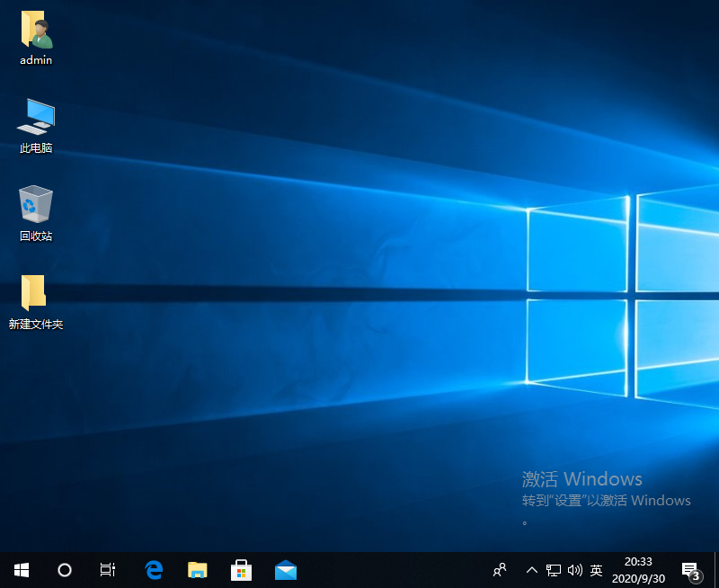Viewport: 719px width, 588px height.
Task: Open the volume speaker control
Action: [x=575, y=570]
